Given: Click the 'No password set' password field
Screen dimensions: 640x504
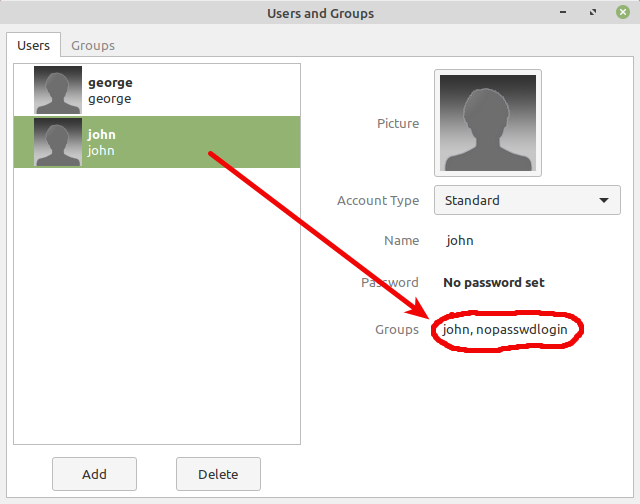Looking at the screenshot, I should [494, 283].
